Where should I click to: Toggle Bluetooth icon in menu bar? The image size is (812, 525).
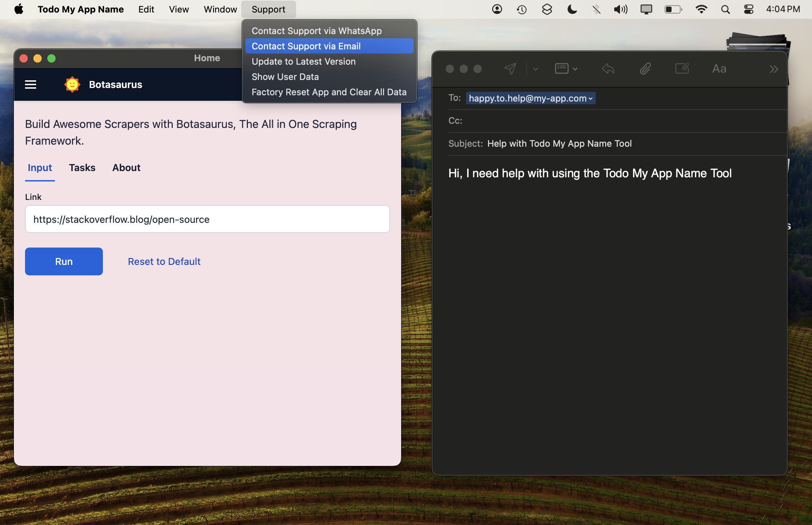coord(596,9)
